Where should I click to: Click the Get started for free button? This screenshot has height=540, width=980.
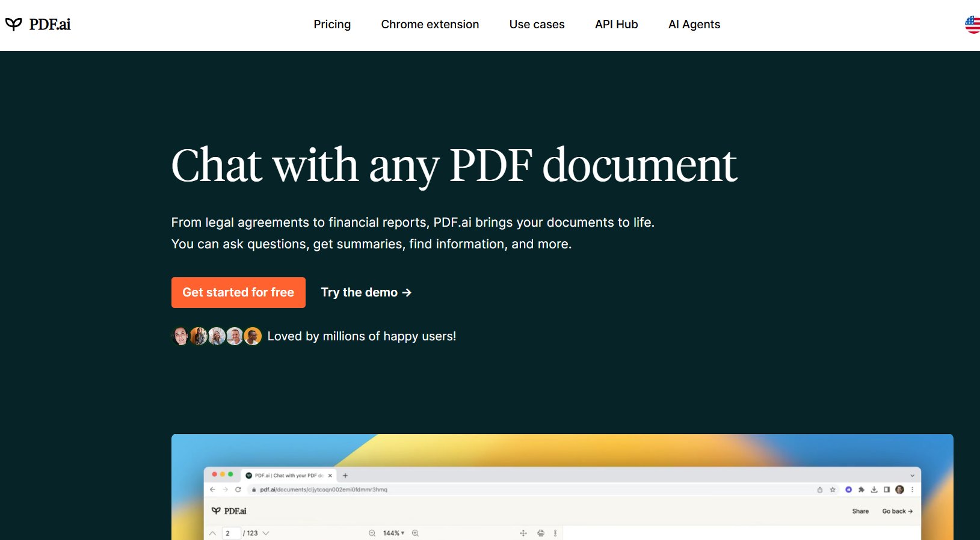[x=238, y=292]
